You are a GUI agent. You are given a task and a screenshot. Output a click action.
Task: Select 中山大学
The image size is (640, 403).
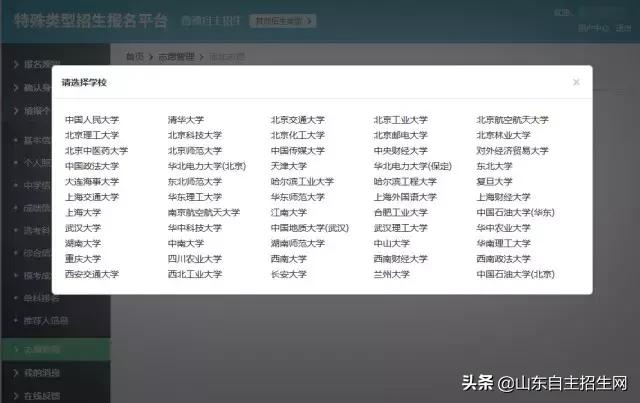pyautogui.click(x=391, y=244)
